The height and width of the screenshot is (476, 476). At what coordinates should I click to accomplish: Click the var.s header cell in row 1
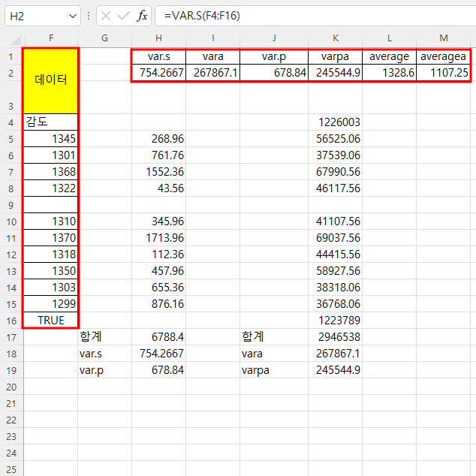point(158,56)
